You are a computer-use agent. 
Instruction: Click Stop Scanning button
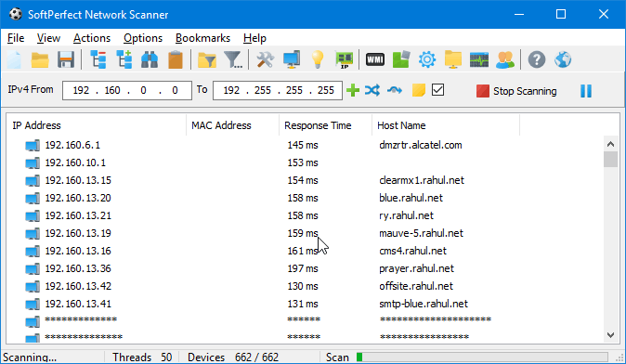pyautogui.click(x=516, y=91)
